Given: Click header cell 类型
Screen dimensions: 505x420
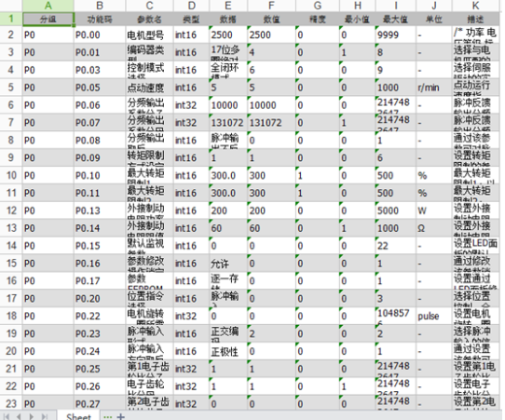Looking at the screenshot, I should point(191,19).
